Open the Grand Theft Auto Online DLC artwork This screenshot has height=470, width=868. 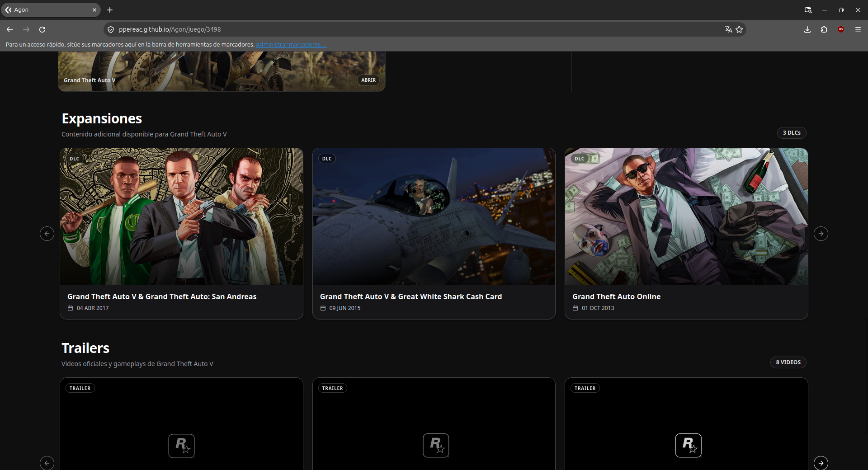686,216
